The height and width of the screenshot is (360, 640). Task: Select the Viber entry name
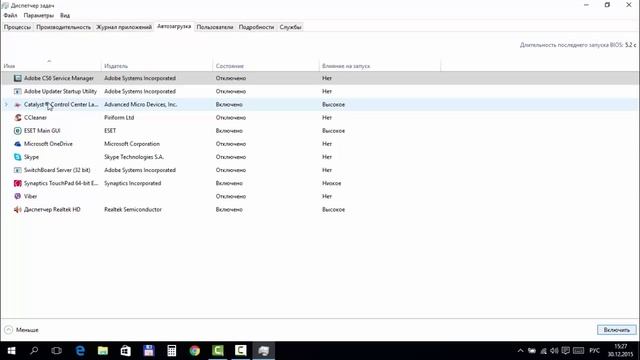coord(31,196)
